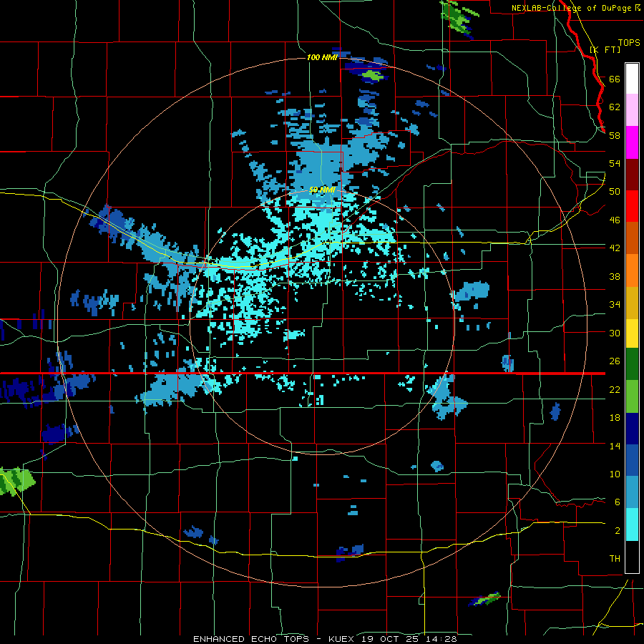644x644 pixels.
Task: Click the gold legend color band
Action: (632, 303)
